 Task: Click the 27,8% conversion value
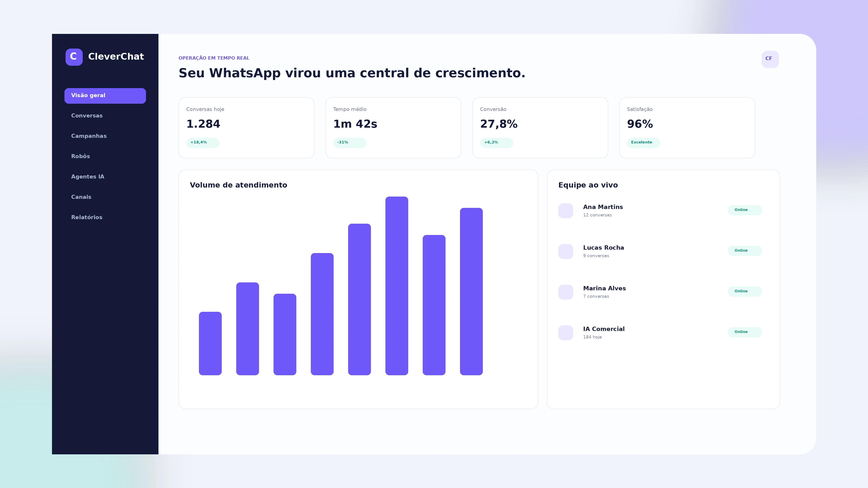click(499, 124)
